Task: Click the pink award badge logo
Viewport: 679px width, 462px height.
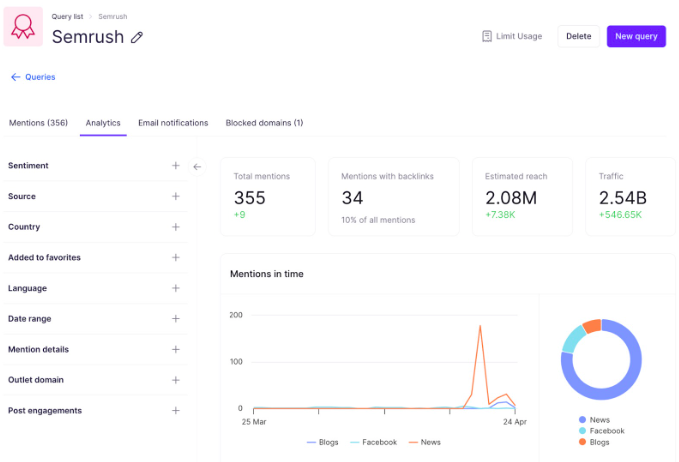Action: (x=23, y=27)
